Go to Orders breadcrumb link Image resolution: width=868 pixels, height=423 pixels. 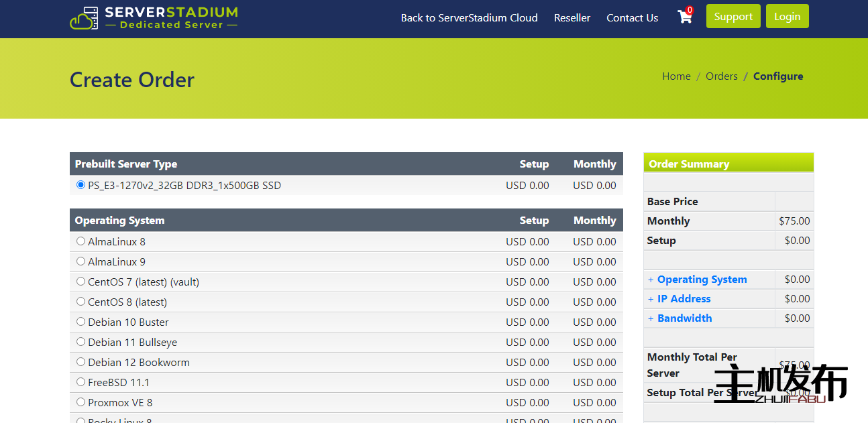721,76
